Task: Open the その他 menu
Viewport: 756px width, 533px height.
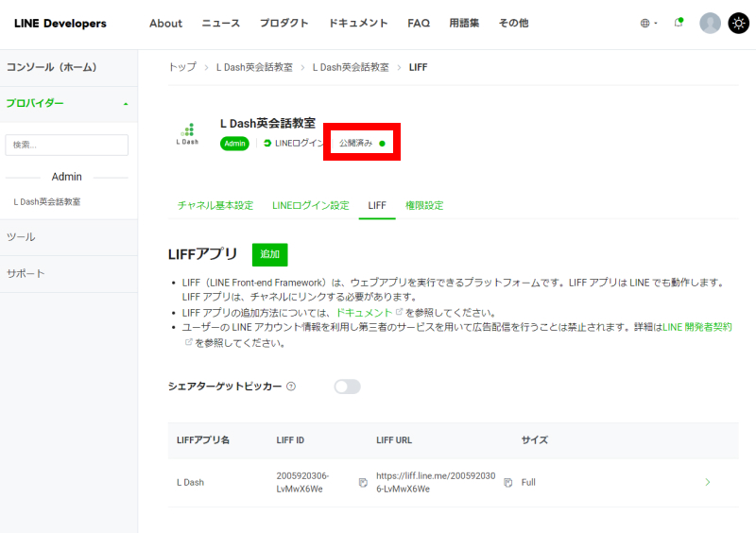Action: (x=513, y=23)
